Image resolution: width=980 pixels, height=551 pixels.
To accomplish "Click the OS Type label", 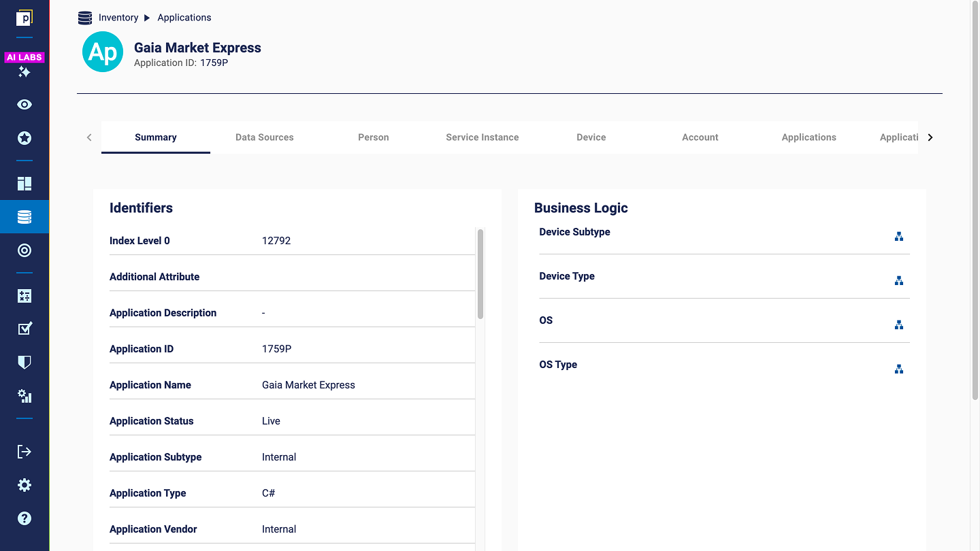I will click(558, 365).
